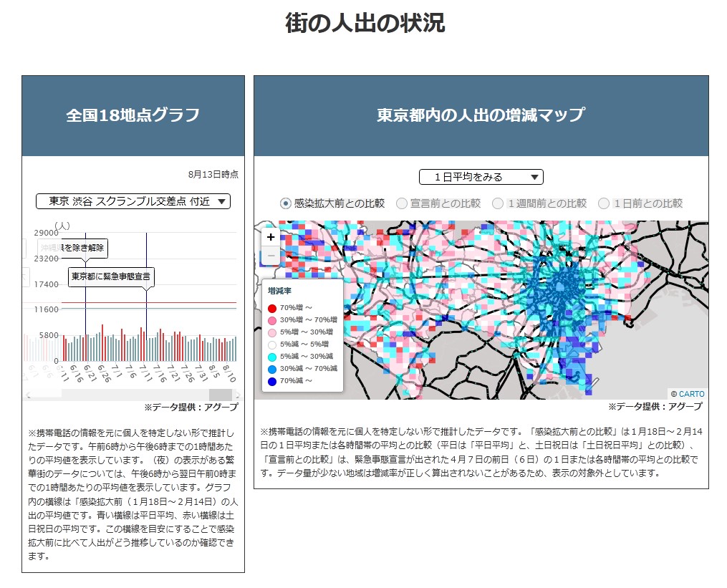727x588 pixels.
Task: Zoom in on the Tokyo map
Action: (270, 237)
